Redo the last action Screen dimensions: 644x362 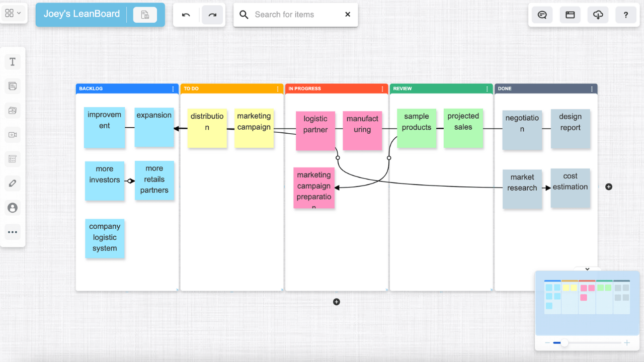coord(212,15)
